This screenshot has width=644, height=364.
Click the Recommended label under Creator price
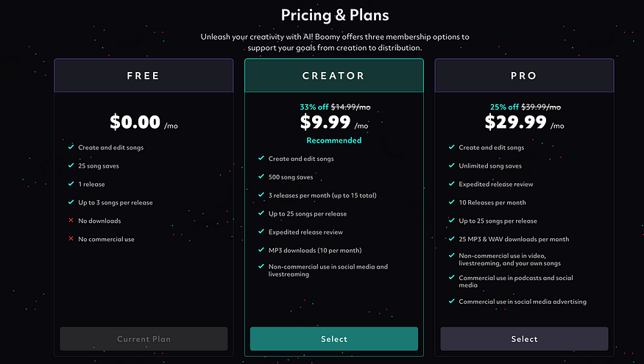pyautogui.click(x=334, y=140)
